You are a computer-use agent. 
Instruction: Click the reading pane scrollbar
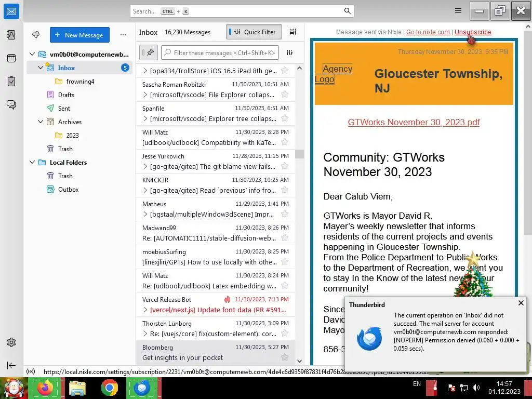click(x=528, y=132)
